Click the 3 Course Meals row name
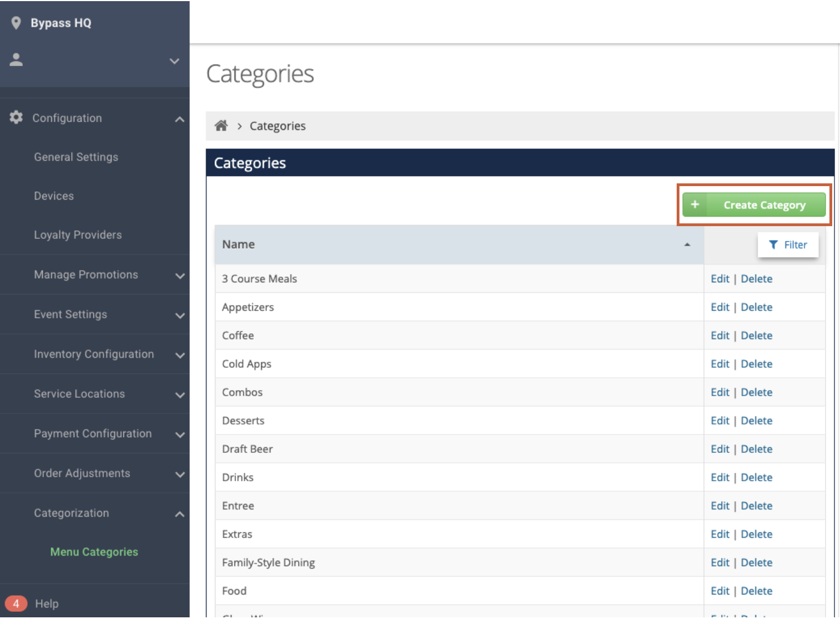 [x=259, y=278]
